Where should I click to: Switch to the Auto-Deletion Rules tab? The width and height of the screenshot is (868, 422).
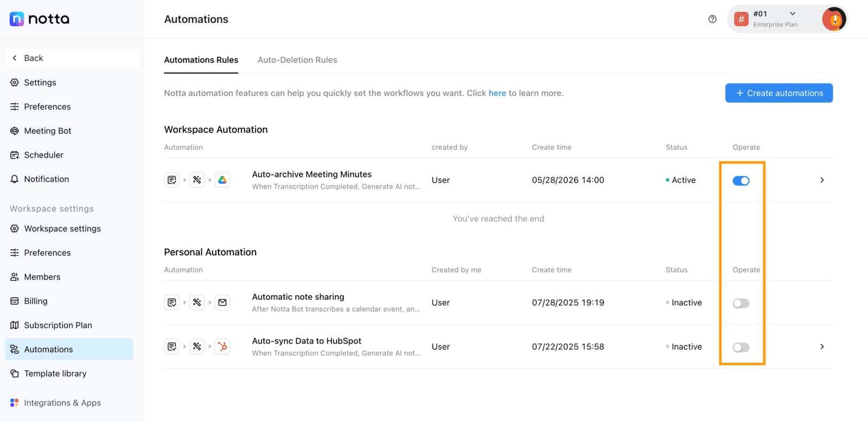click(x=297, y=60)
